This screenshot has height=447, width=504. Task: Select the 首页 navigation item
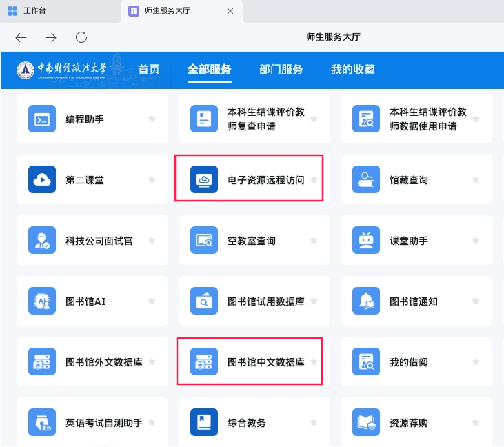pos(149,69)
